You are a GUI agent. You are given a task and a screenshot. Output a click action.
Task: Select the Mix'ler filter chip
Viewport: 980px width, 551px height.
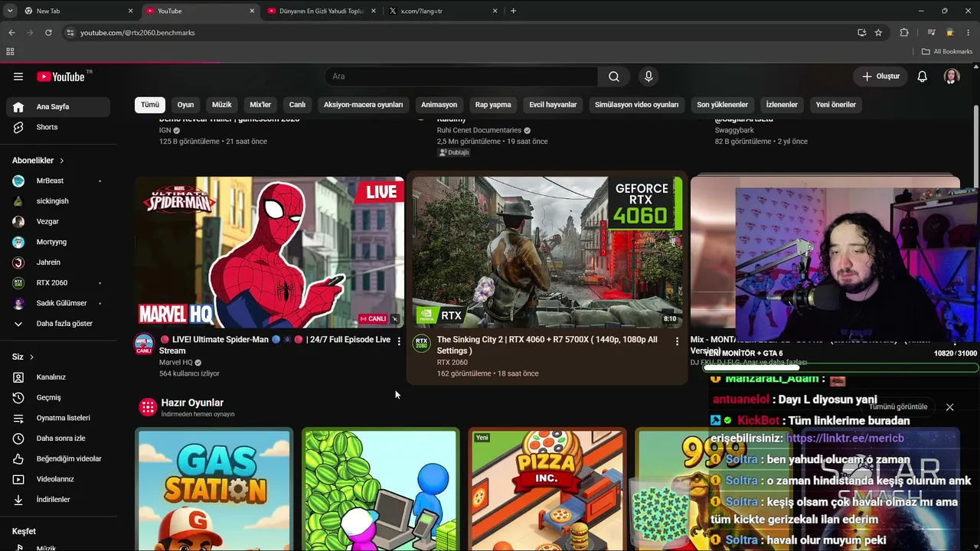[260, 105]
